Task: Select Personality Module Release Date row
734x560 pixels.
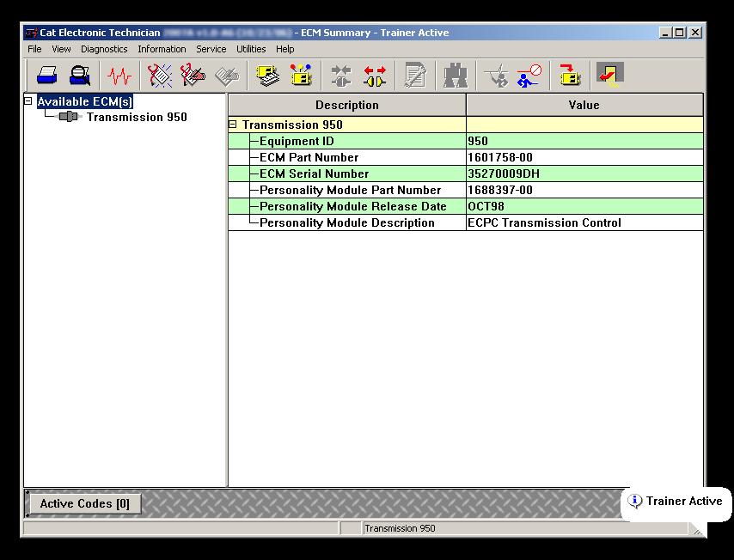Action: pos(466,206)
